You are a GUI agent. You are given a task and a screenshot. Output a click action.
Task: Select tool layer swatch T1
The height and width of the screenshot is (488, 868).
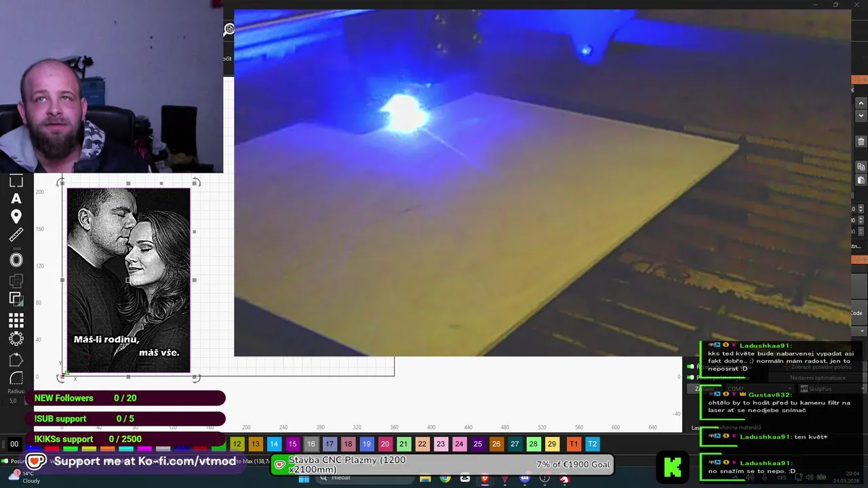574,444
